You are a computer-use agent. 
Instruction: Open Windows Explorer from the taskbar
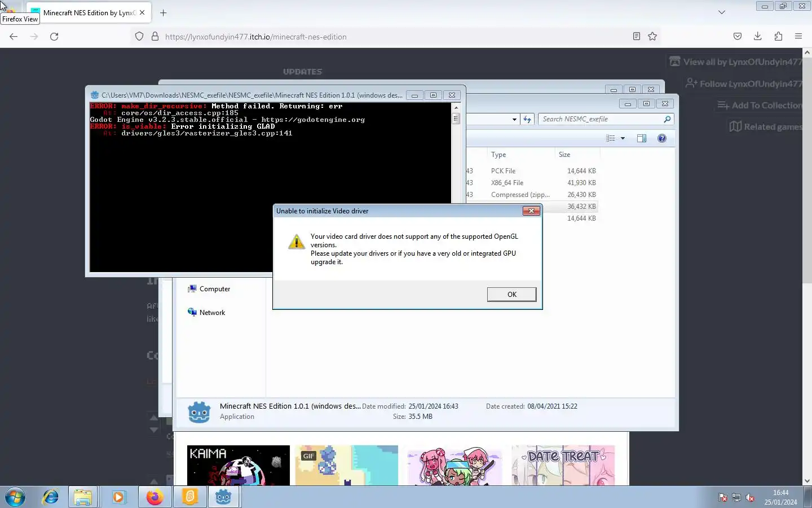(x=83, y=497)
